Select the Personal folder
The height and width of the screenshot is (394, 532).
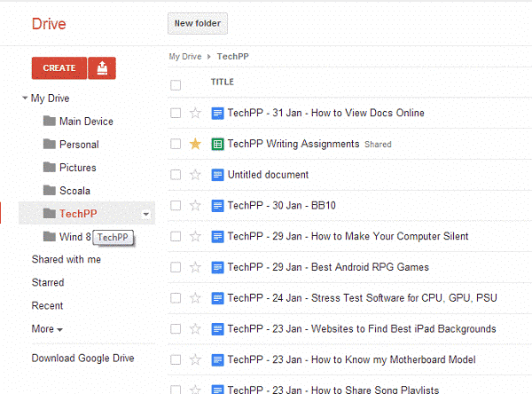click(79, 145)
